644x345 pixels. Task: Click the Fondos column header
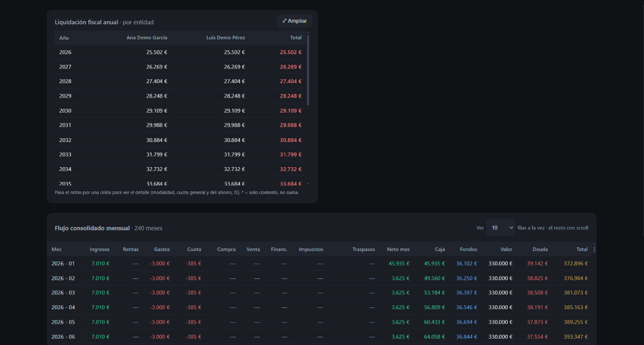pos(469,249)
